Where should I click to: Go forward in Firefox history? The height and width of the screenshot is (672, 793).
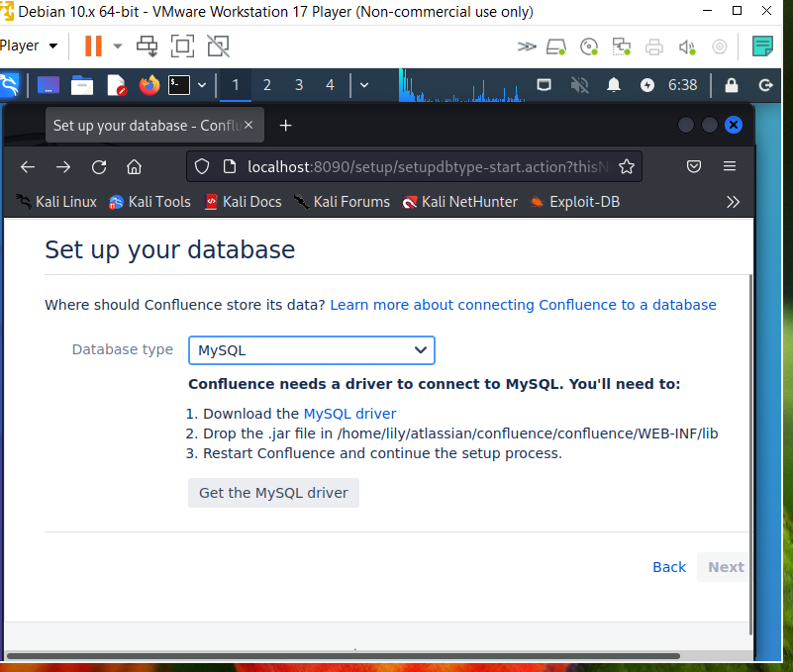point(63,166)
